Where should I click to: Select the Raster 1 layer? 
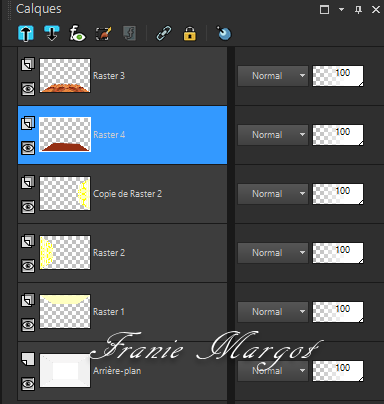[122, 312]
